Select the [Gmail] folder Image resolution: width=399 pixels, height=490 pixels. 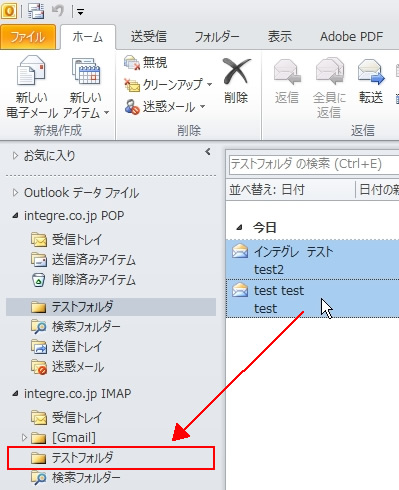click(63, 437)
